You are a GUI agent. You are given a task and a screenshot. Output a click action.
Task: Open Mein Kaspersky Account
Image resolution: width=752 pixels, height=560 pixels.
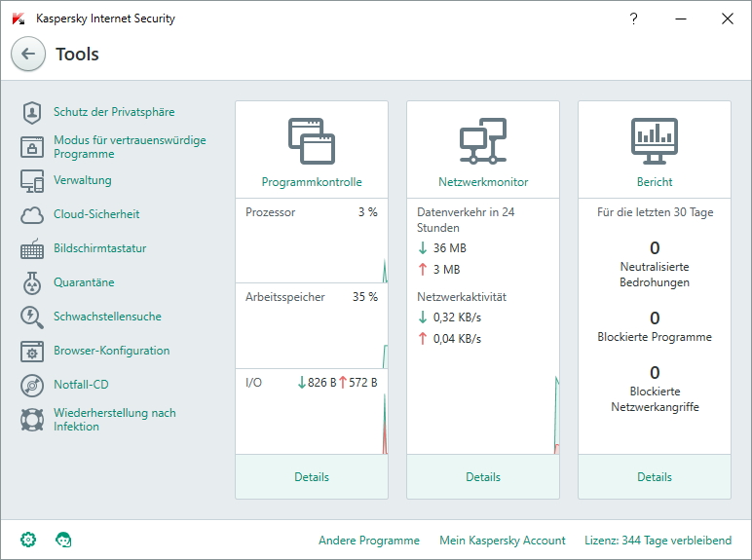[x=503, y=541]
